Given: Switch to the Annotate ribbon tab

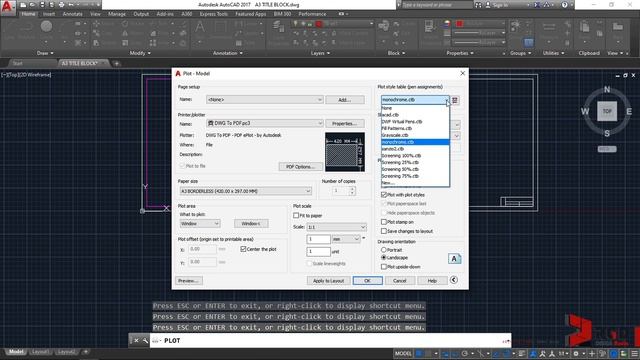Looking at the screenshot, I should click(x=72, y=14).
